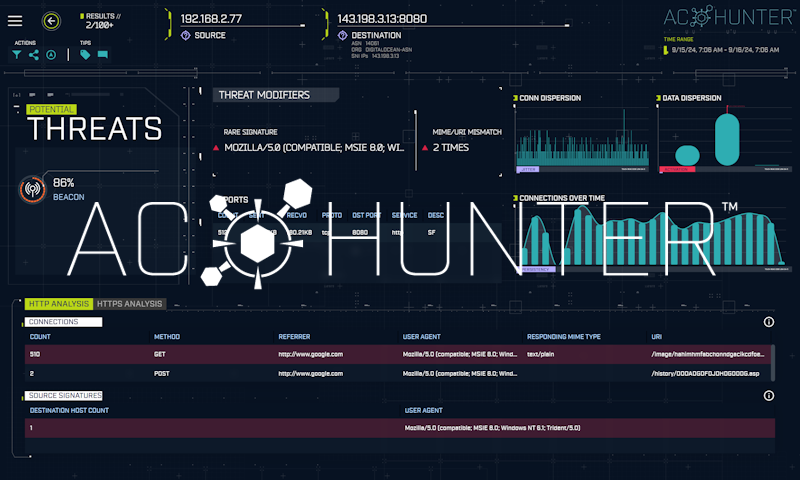
Task: Switch to the HTTPS Analysis tab
Action: pos(130,304)
